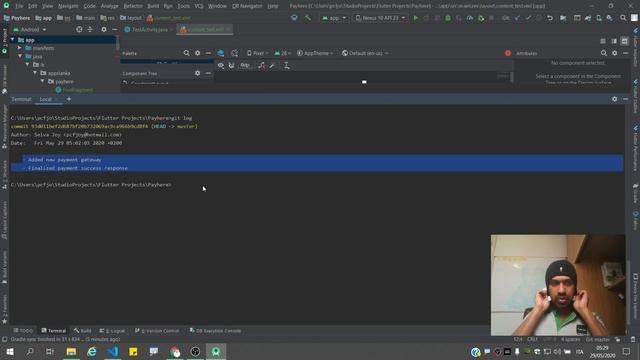Open the Windows Start menu
Viewport: 640px width, 360px height.
coord(9,351)
